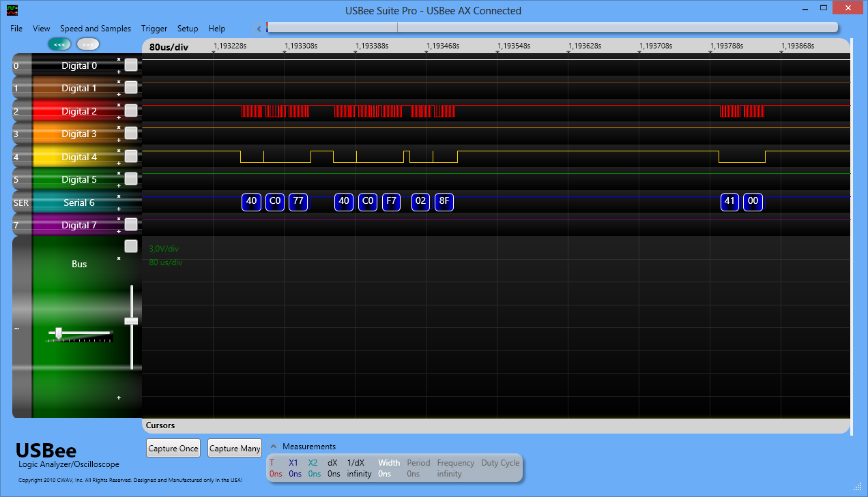Open the Help menu

(x=217, y=29)
